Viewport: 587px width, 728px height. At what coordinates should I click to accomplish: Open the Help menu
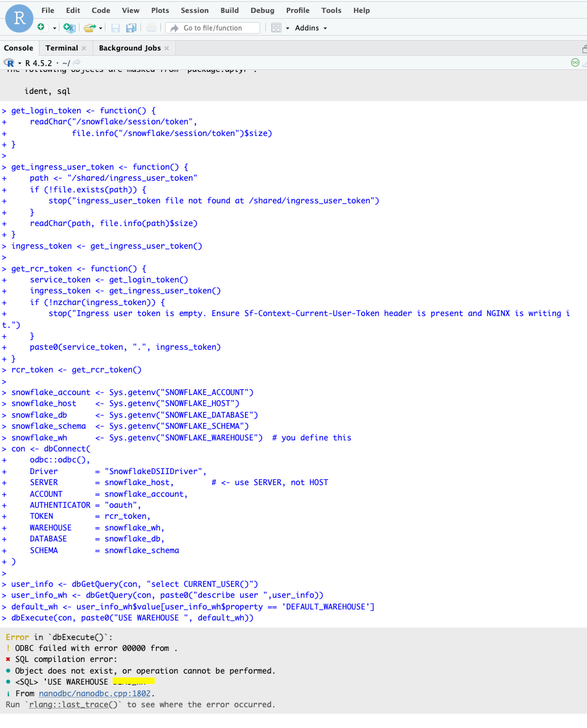click(362, 10)
